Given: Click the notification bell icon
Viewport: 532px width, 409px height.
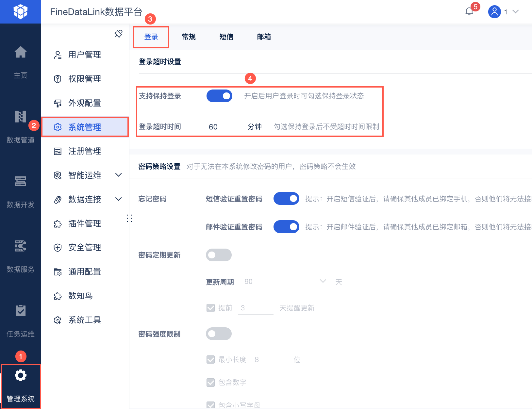Looking at the screenshot, I should point(469,12).
